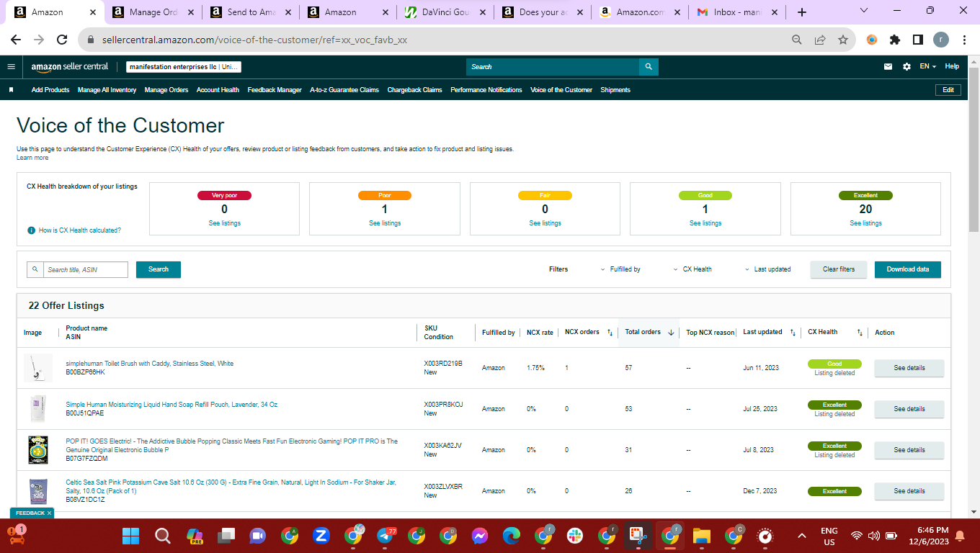Open Manage All Inventory in navigation

[107, 90]
